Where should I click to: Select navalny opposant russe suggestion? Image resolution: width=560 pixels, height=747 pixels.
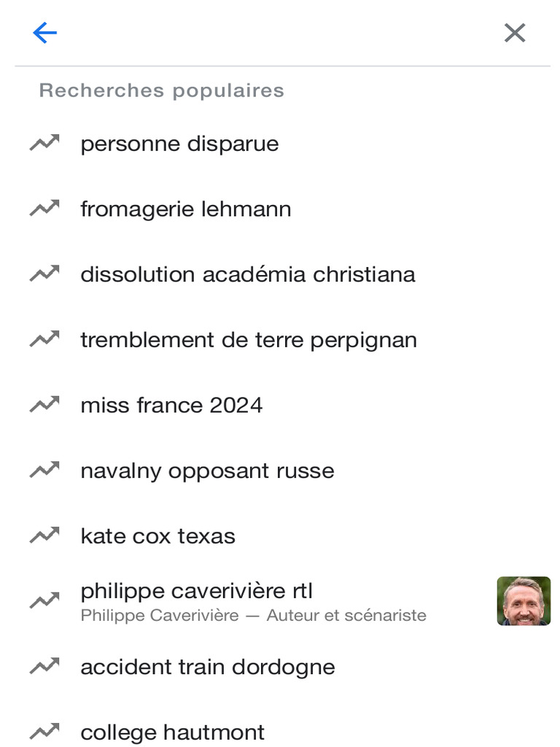(280, 471)
